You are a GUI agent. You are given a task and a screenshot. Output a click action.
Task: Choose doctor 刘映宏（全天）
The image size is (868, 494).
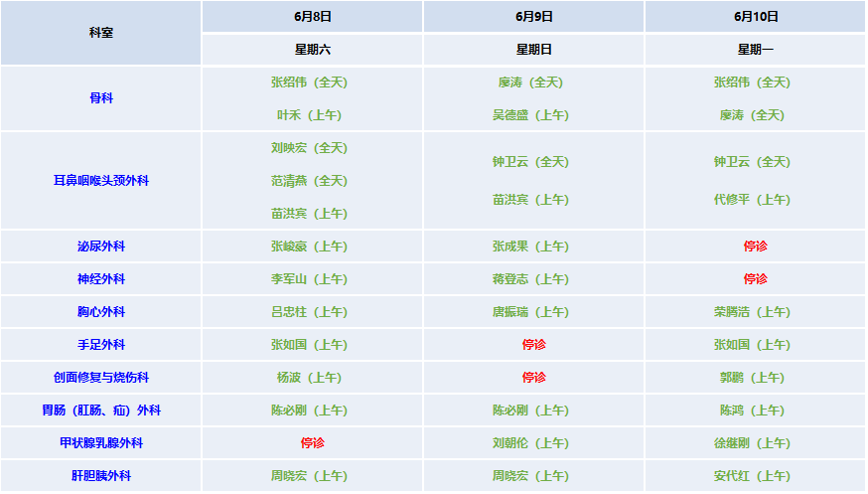tap(312, 148)
